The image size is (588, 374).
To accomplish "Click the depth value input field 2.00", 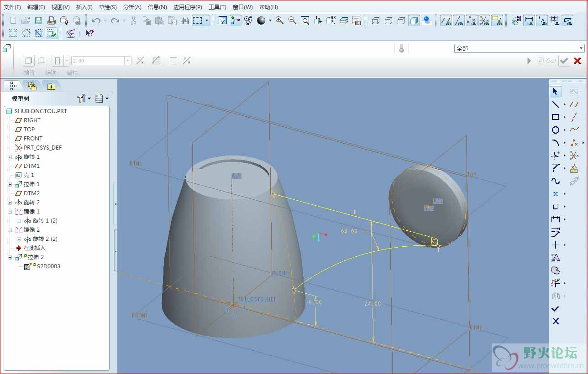I will [101, 61].
